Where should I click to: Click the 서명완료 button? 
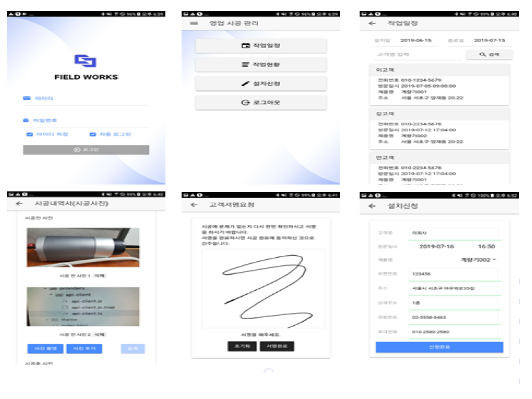click(277, 346)
